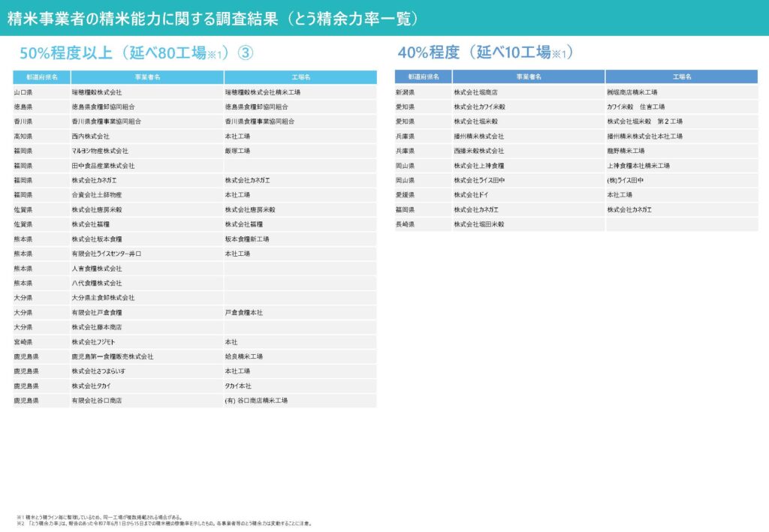Click the company 株式会社フジモト
This screenshot has height=532, width=769.
tap(93, 342)
